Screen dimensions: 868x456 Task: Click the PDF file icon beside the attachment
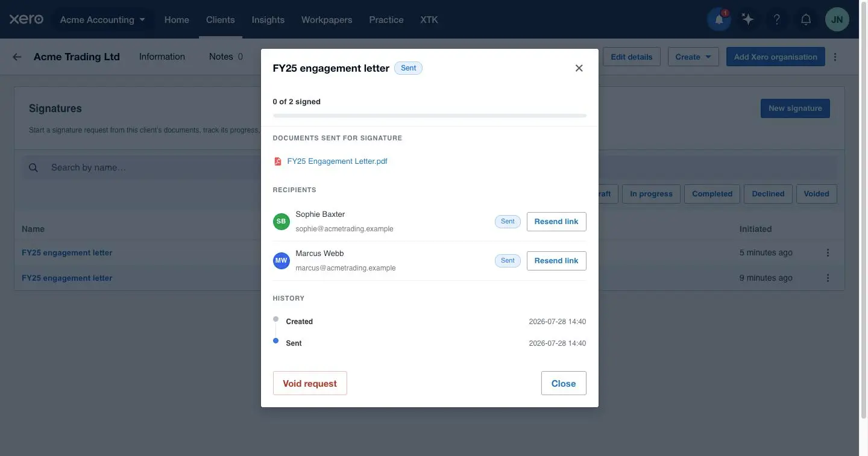point(278,161)
